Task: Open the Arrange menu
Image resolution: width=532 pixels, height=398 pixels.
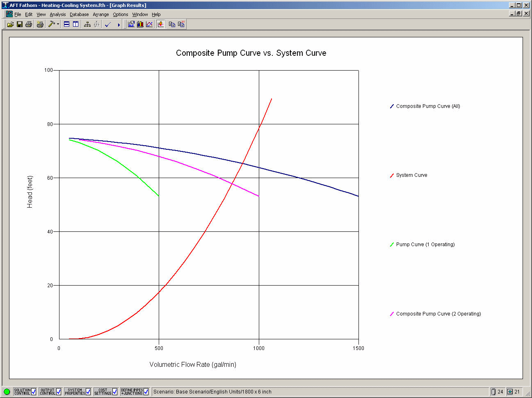Action: 100,14
